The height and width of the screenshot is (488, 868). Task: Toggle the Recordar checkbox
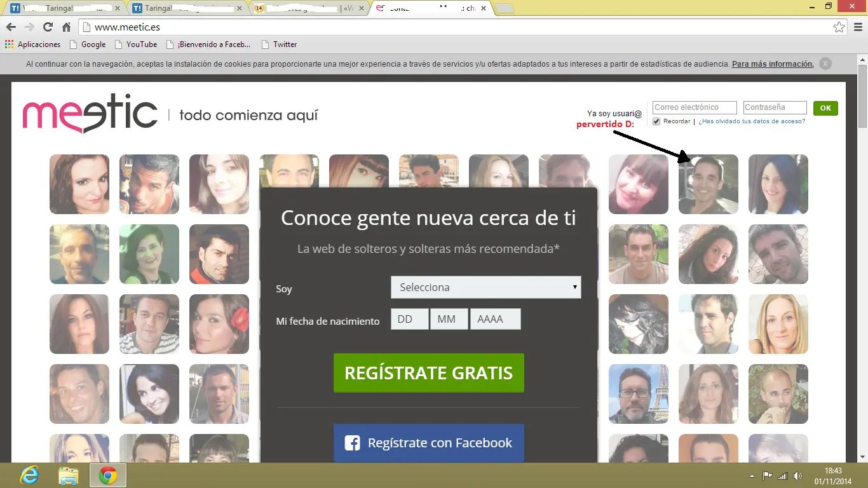tap(656, 121)
